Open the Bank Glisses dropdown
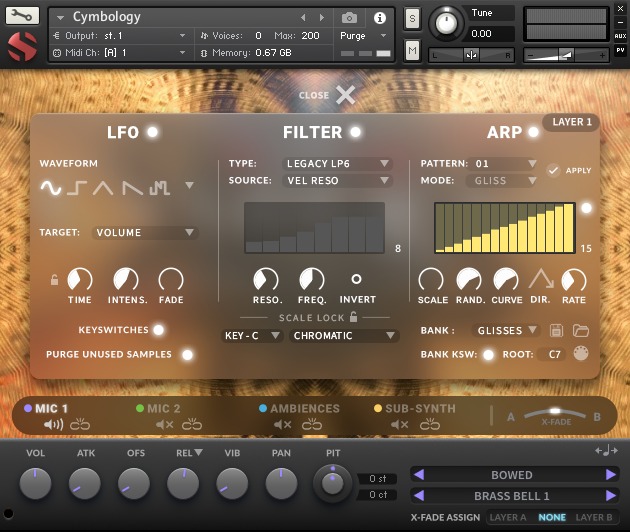 point(507,330)
